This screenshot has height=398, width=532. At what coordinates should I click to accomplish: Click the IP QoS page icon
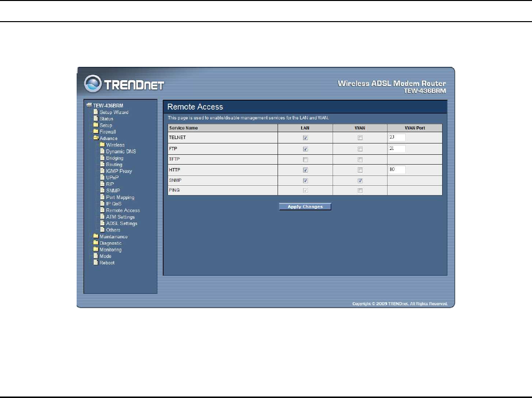103,203
